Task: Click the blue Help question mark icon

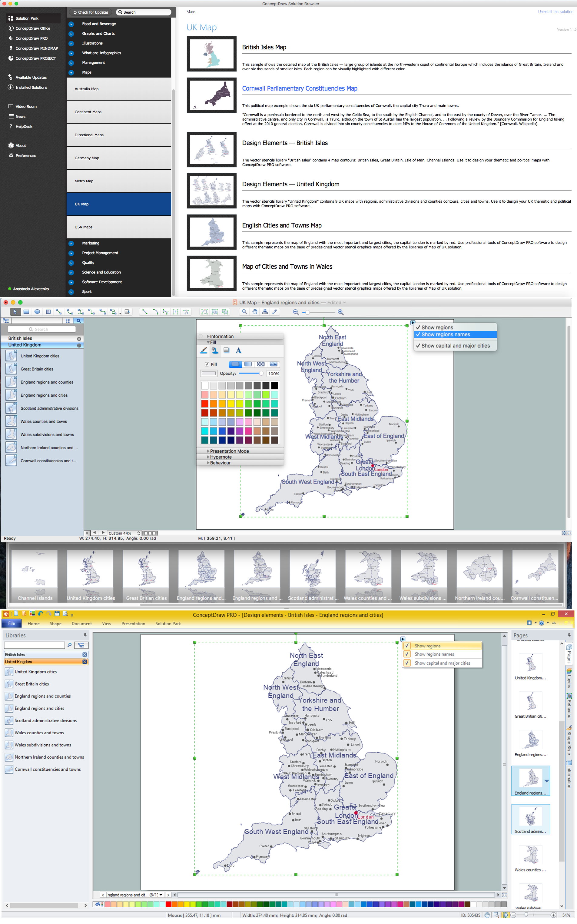Action: coord(541,623)
